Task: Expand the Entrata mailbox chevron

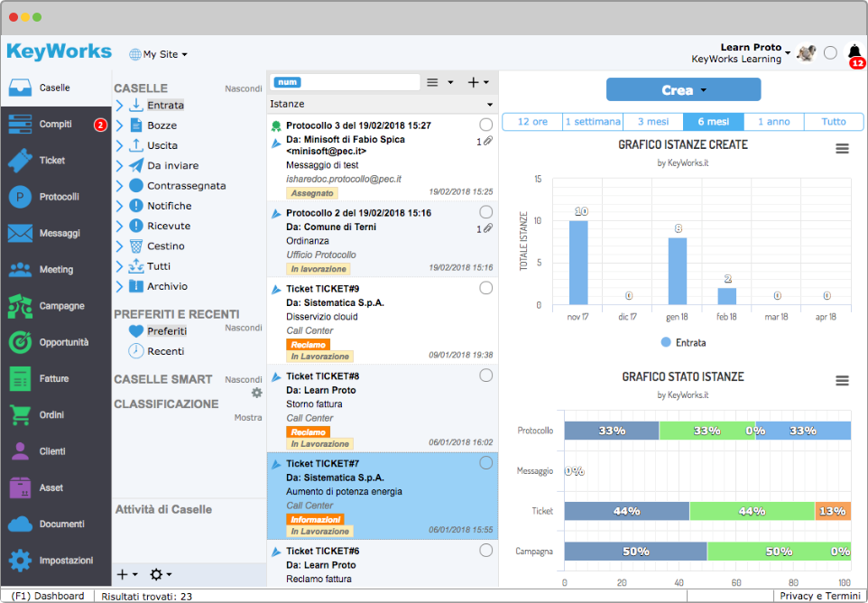Action: [120, 106]
